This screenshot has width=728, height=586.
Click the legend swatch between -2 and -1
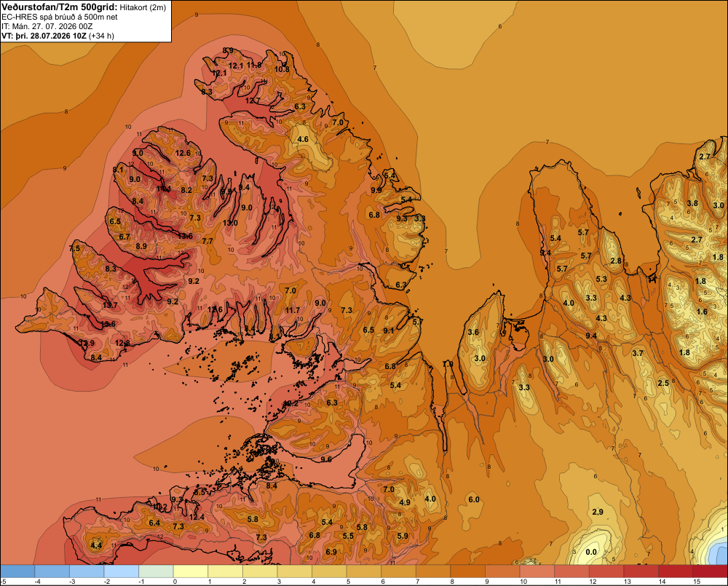coord(122,571)
